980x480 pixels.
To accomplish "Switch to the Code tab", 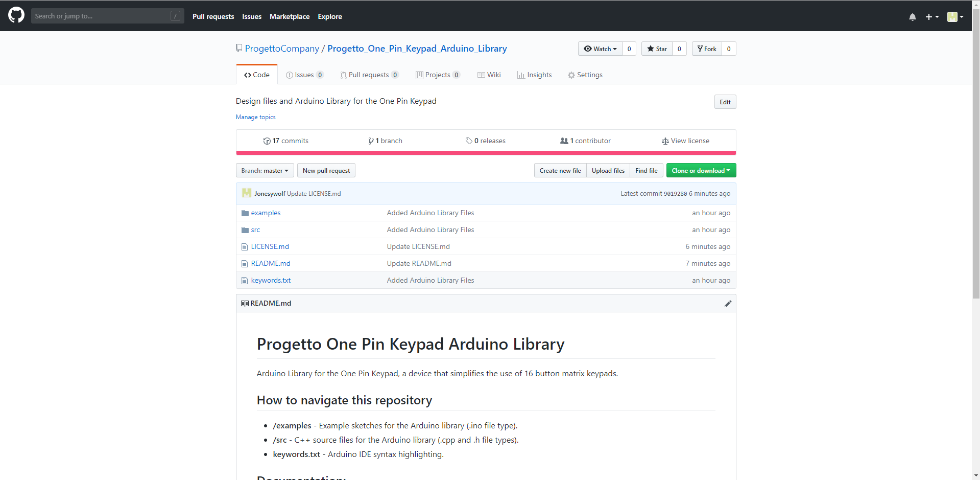I will (x=257, y=75).
